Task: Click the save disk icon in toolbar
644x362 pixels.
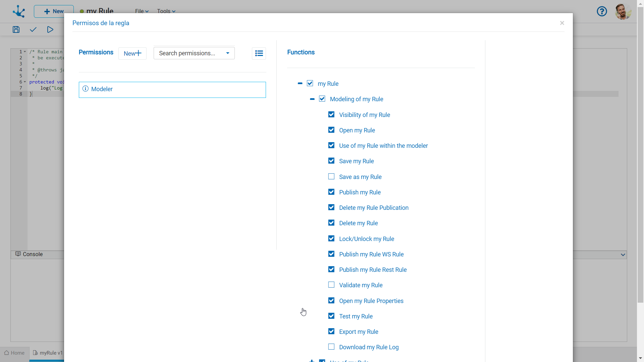Action: pyautogui.click(x=16, y=29)
